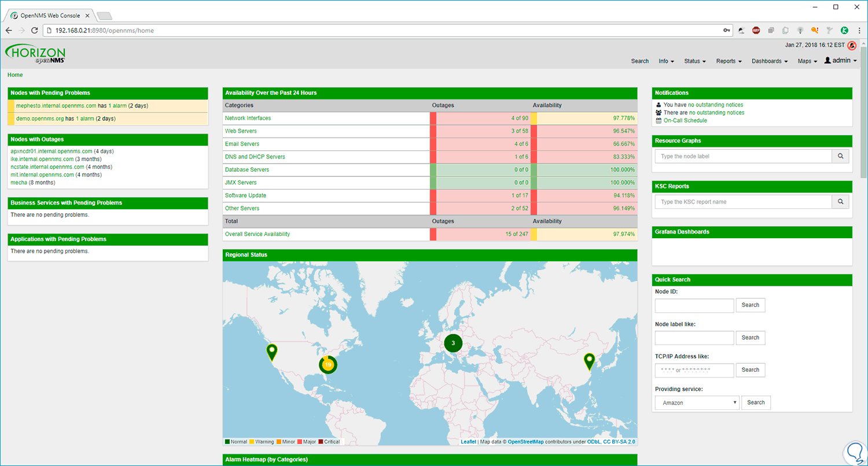Open the Info dropdown menu
Viewport: 868px width, 466px height.
667,61
